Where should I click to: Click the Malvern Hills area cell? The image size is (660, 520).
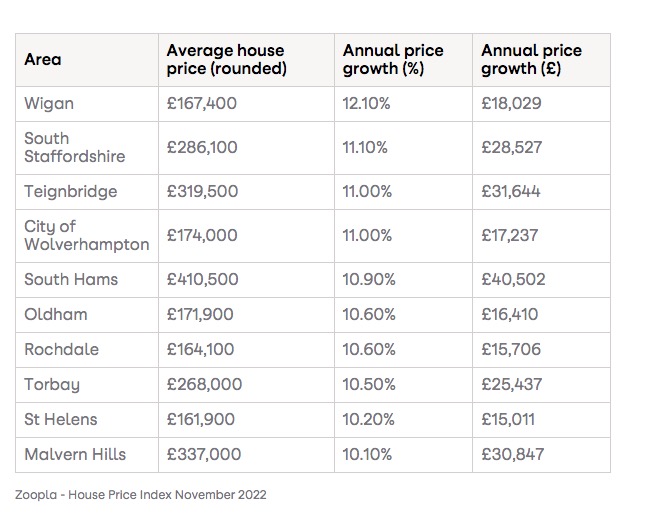point(75,455)
